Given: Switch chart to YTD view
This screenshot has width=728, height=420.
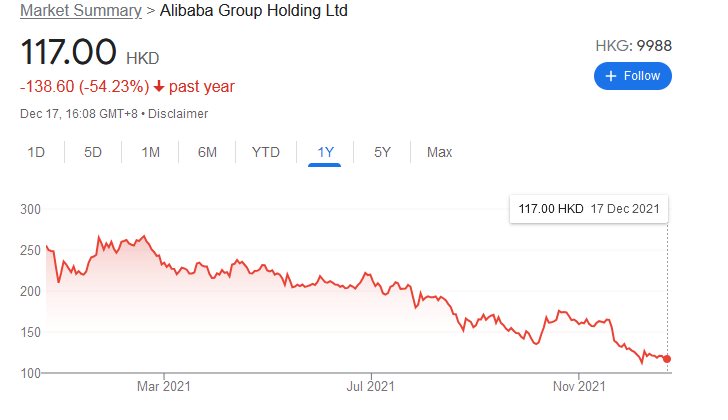Looking at the screenshot, I should [x=265, y=152].
